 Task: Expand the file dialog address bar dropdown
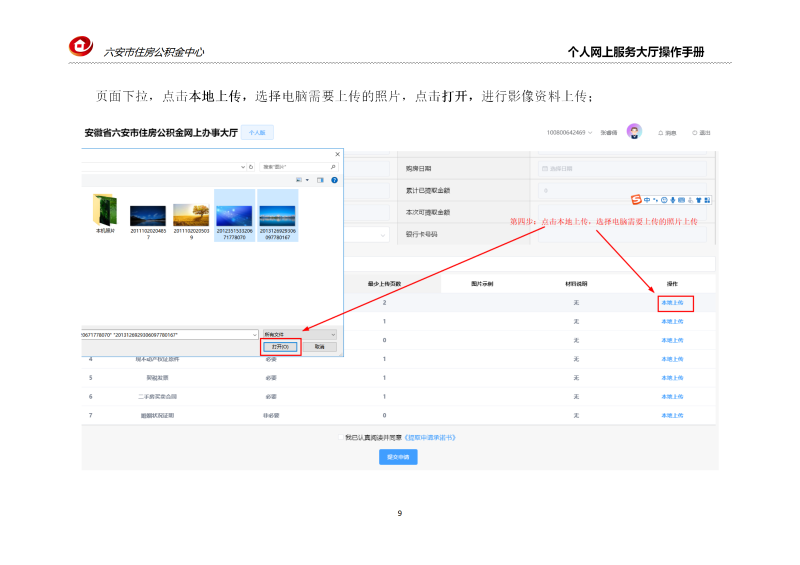pyautogui.click(x=243, y=167)
